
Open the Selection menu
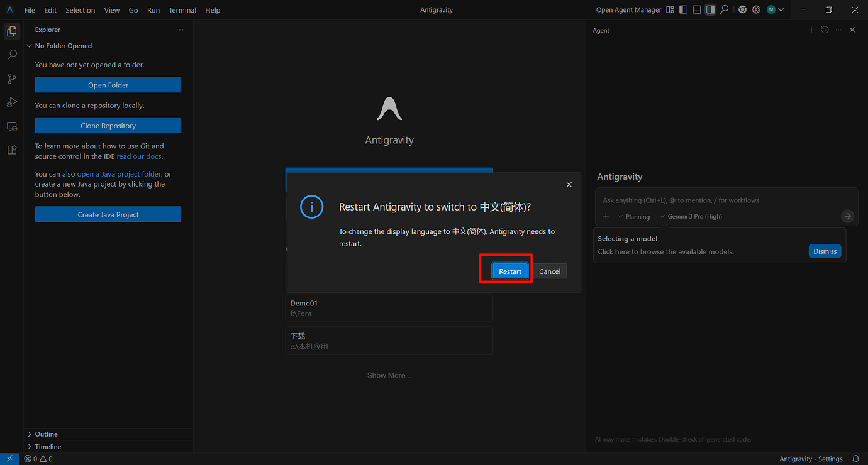tap(80, 10)
